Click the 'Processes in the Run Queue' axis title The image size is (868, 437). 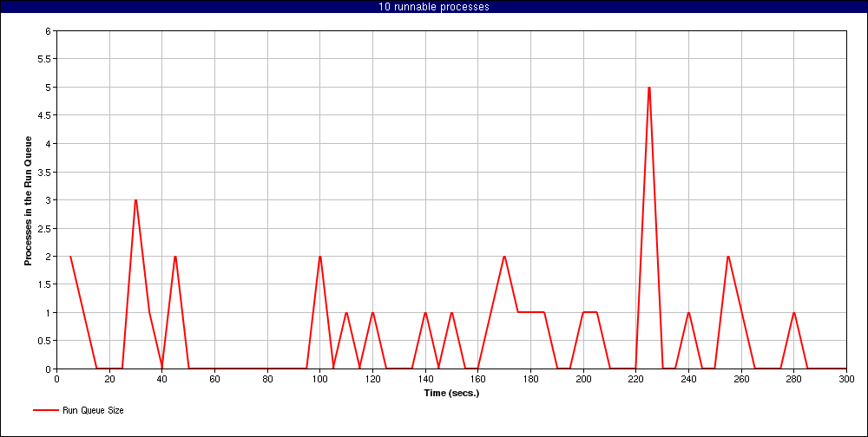click(29, 200)
